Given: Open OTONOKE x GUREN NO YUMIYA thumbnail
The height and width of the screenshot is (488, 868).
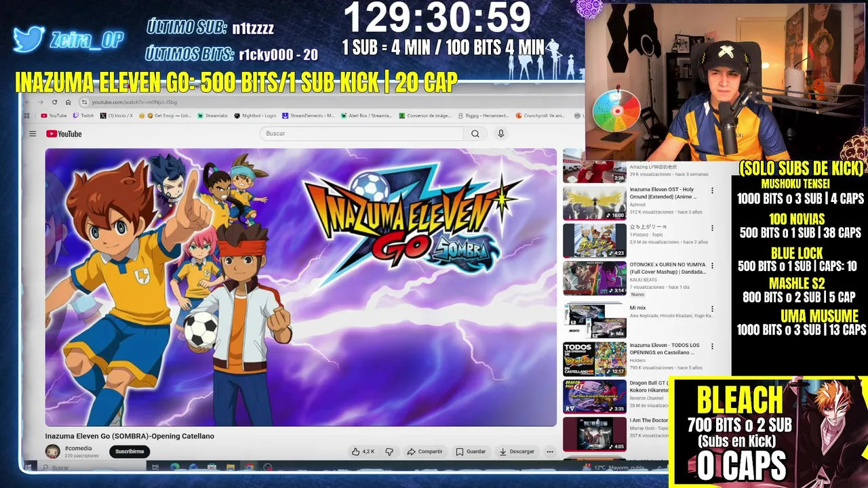Looking at the screenshot, I should pyautogui.click(x=595, y=278).
